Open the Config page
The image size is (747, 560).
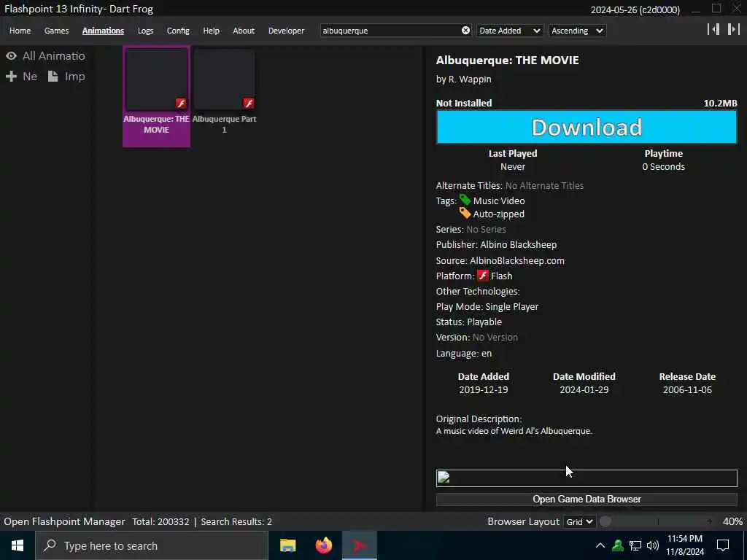tap(178, 31)
